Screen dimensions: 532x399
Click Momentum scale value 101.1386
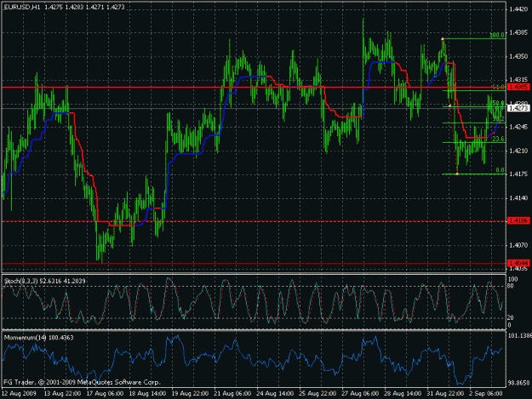tap(520, 335)
